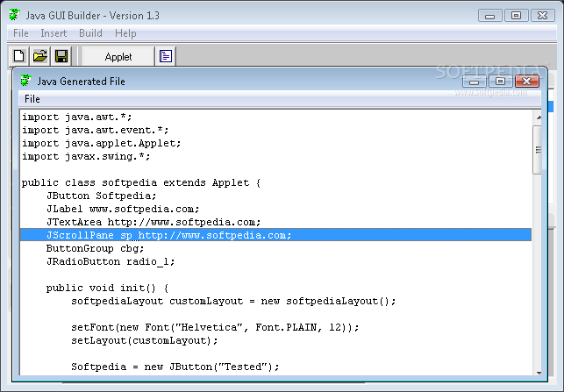Click the 'setLayout(customLayout);' line
The image size is (564, 392).
(145, 340)
